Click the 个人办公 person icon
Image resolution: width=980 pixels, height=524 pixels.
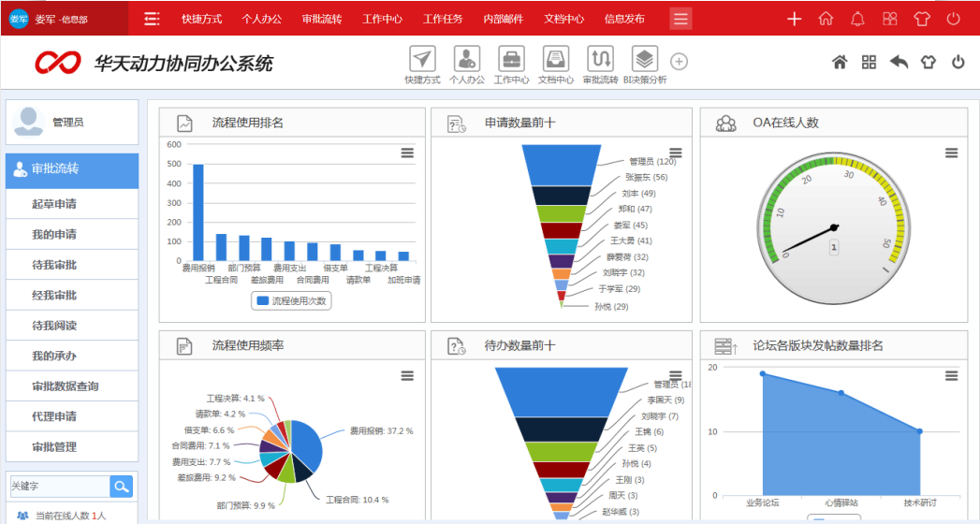[467, 59]
